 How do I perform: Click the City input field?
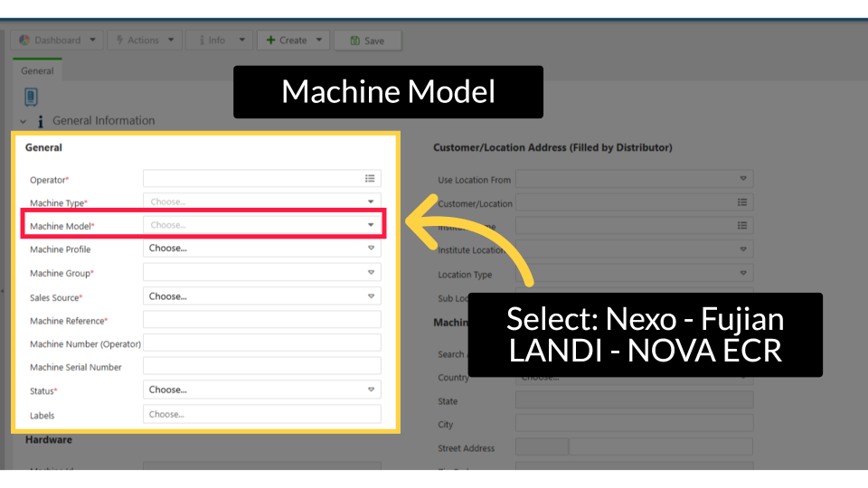pos(635,423)
